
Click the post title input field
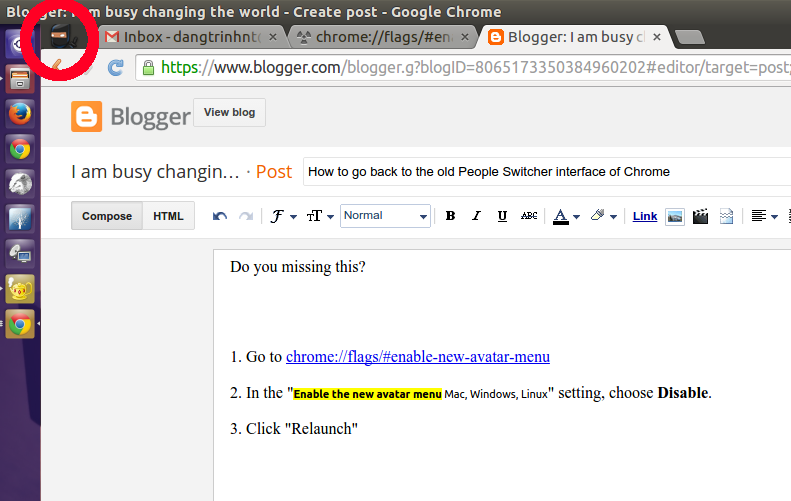(x=547, y=172)
